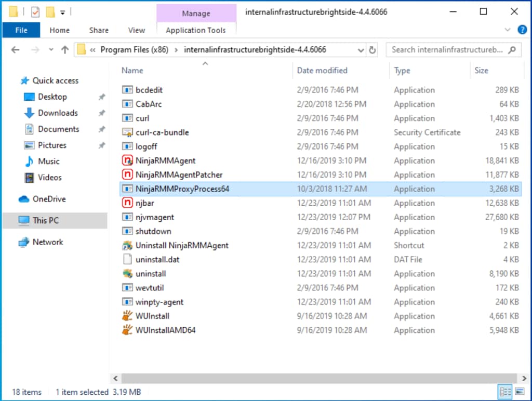Open the address bar history dropdown
This screenshot has width=532, height=401.
pos(361,50)
